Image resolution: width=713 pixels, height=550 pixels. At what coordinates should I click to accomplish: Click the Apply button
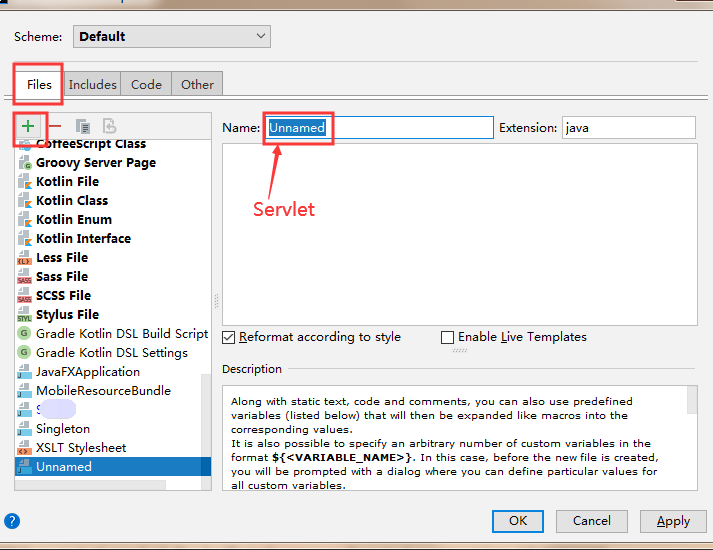pos(673,521)
